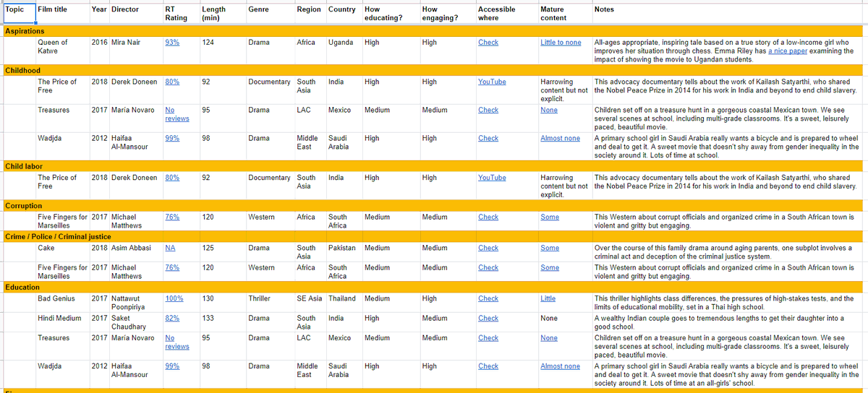This screenshot has width=868, height=393.
Task: Open the 76% rating link under Crime section
Action: click(x=172, y=267)
